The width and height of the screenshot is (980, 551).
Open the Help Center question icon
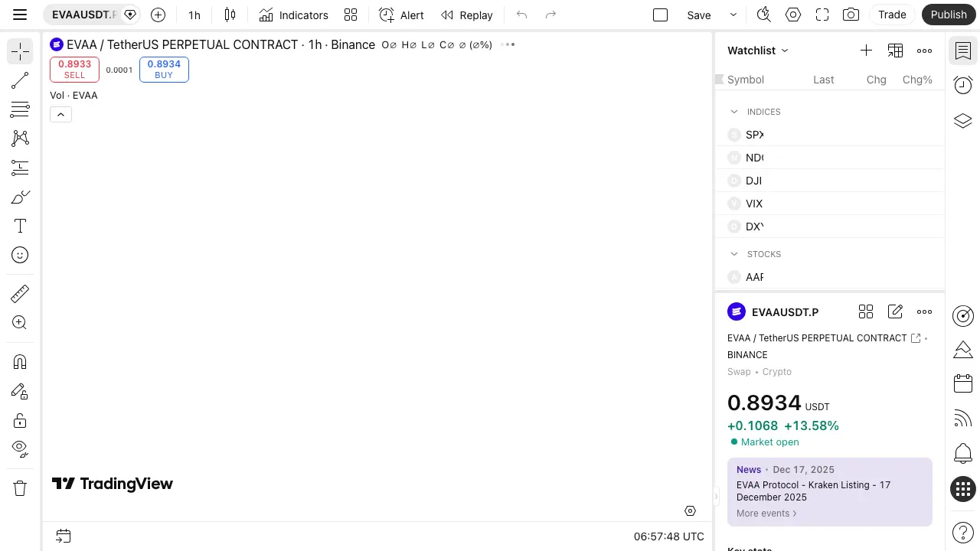(963, 533)
